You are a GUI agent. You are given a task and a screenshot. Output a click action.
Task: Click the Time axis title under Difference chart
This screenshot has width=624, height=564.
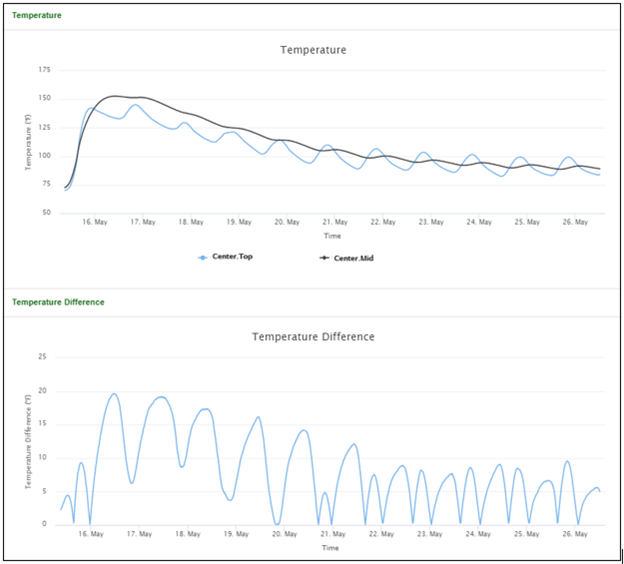pyautogui.click(x=330, y=548)
